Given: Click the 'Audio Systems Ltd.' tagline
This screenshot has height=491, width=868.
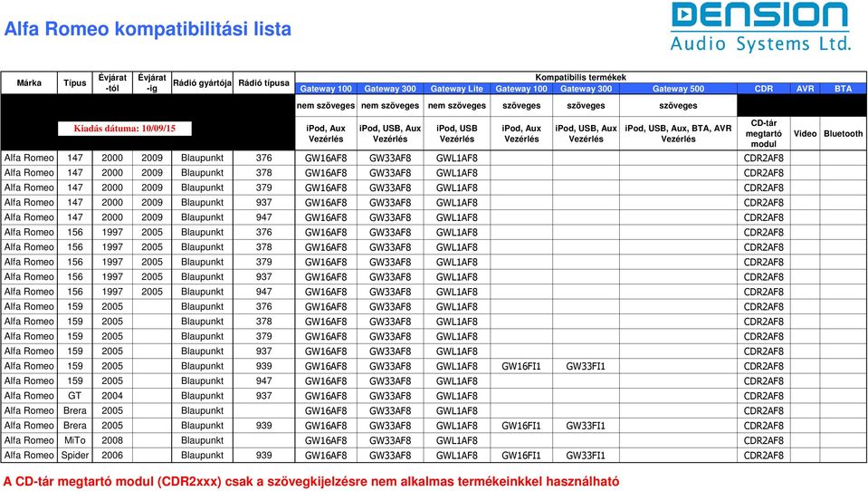Looking at the screenshot, I should [x=760, y=43].
